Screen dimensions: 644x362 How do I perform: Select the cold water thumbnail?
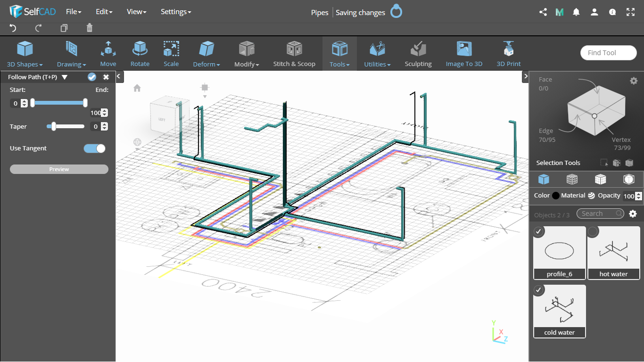coord(560,311)
